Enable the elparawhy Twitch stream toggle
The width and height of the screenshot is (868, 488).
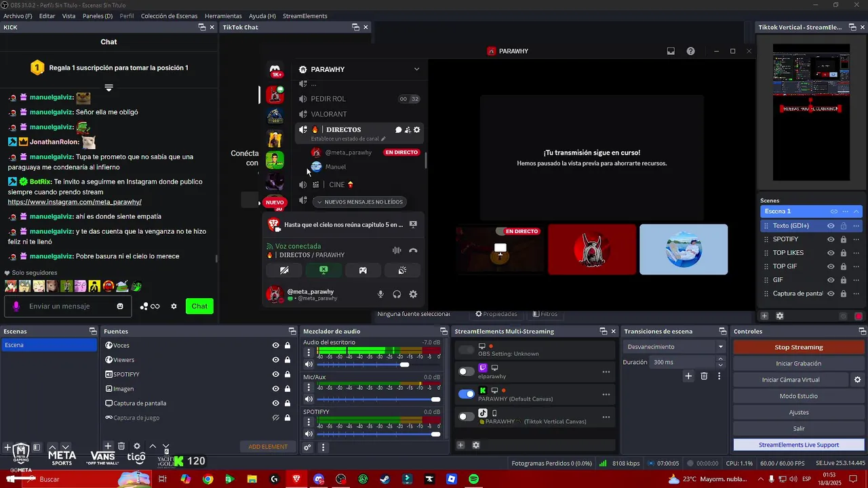click(467, 371)
